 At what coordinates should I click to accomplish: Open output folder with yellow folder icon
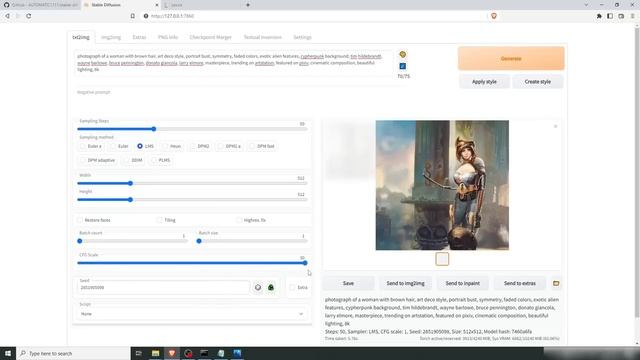(556, 283)
